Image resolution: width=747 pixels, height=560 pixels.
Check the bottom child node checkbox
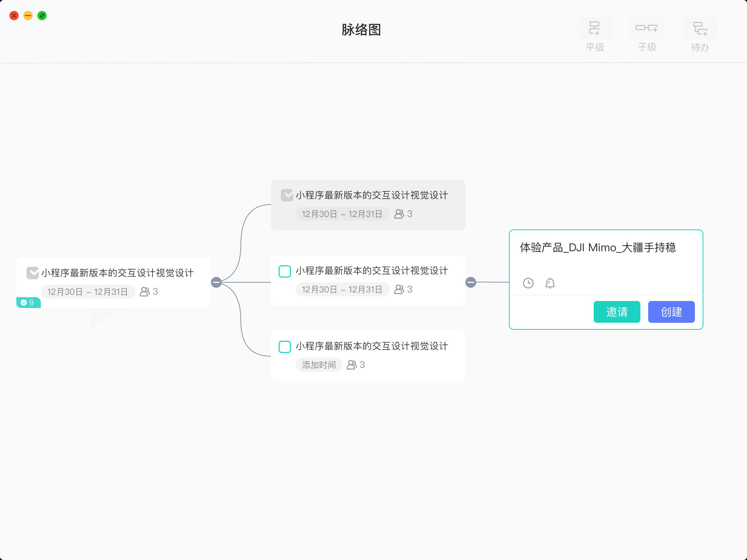285,346
